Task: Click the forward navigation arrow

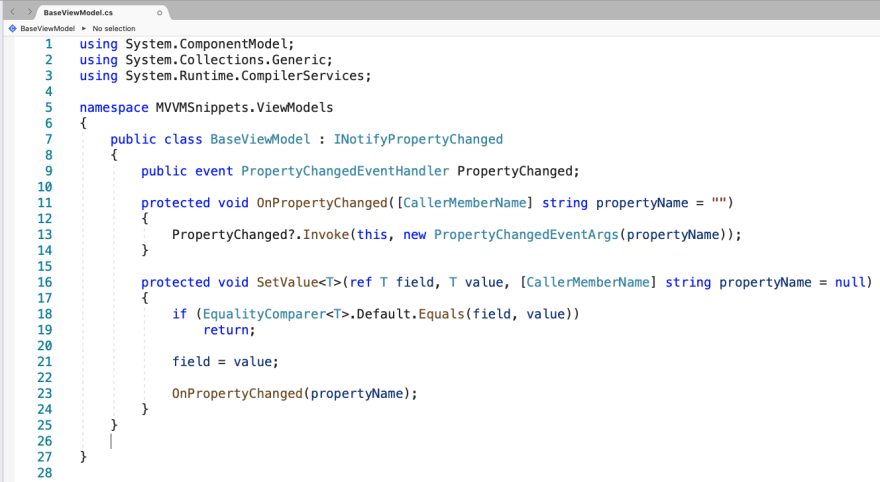Action: click(x=29, y=12)
